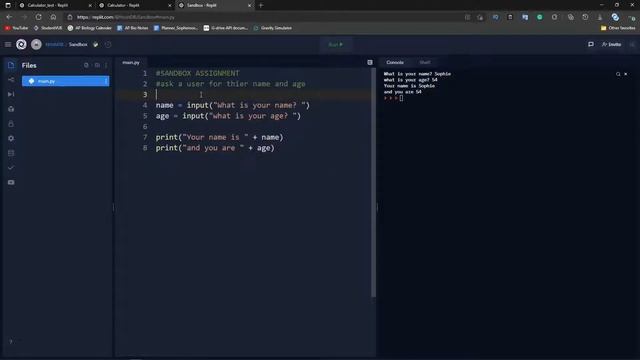
Task: Click the editor layout icon above scrollbar
Action: click(370, 62)
